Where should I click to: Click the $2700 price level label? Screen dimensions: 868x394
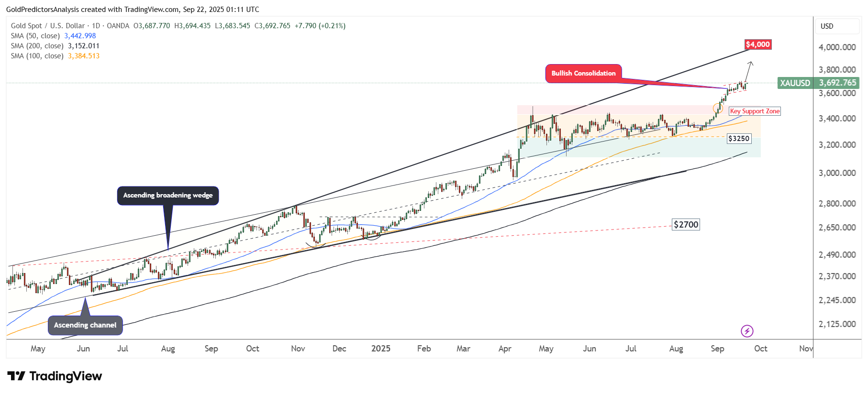pos(686,225)
